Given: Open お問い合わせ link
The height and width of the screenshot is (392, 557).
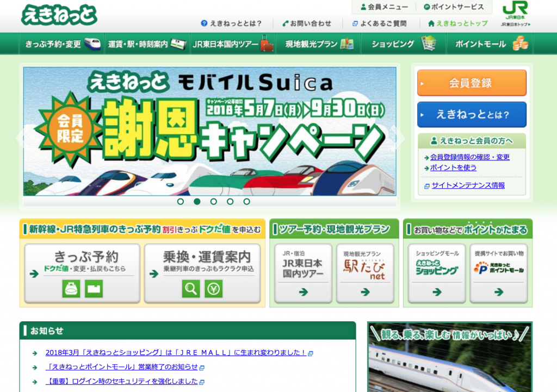Looking at the screenshot, I should tap(307, 23).
